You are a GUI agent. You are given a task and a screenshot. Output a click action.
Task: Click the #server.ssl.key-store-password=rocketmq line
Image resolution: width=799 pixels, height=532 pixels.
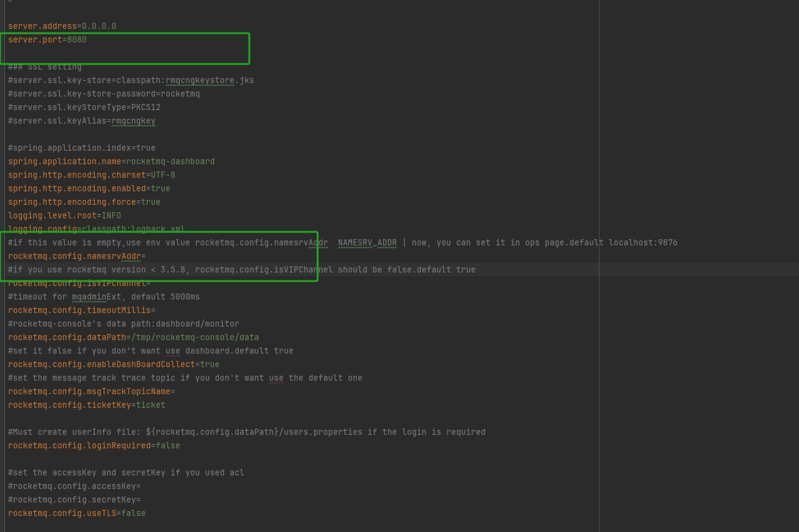(x=104, y=94)
